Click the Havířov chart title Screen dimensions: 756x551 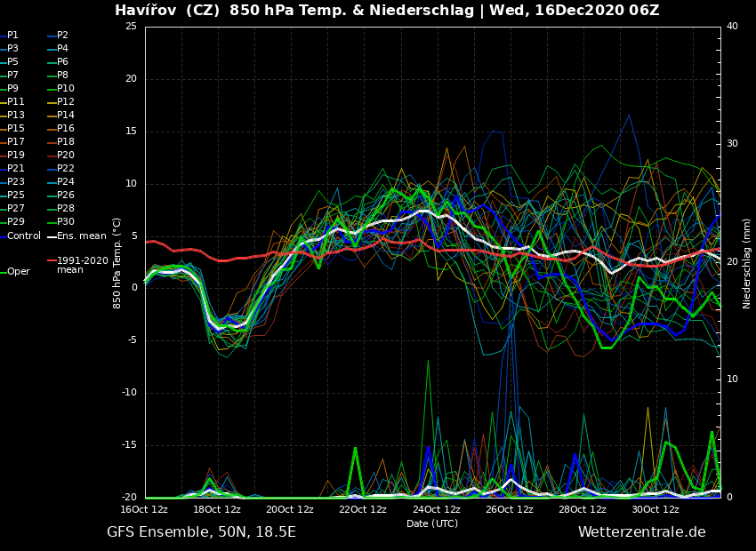point(387,11)
